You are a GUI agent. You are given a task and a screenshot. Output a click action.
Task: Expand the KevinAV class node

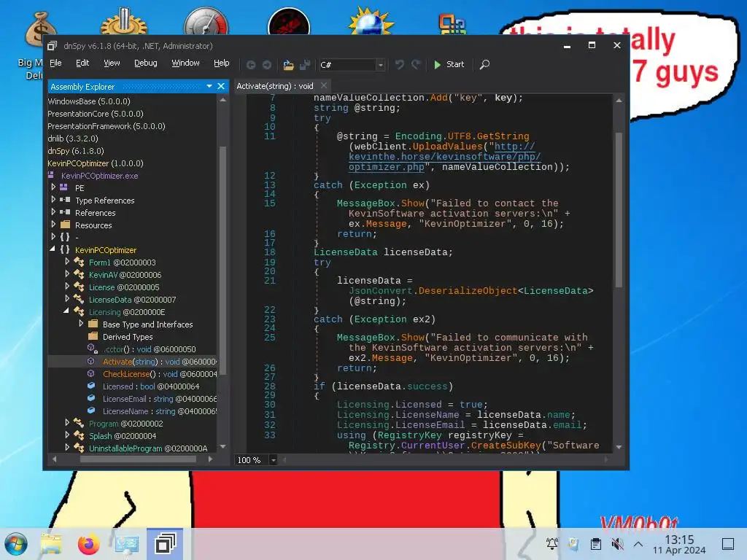67,274
